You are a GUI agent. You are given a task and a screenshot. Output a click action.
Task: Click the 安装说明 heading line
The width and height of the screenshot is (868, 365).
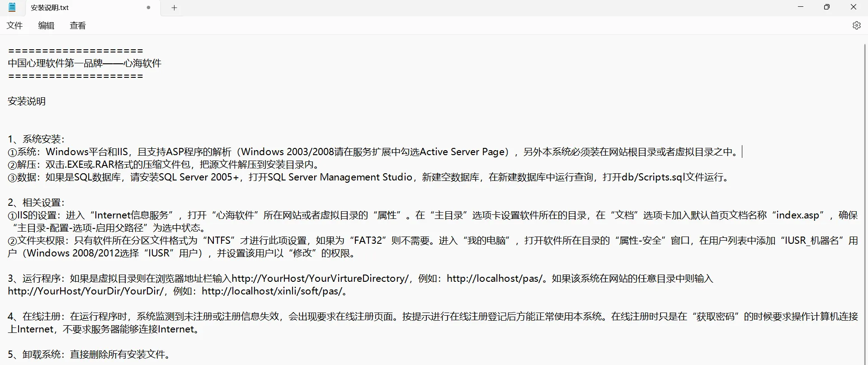27,101
